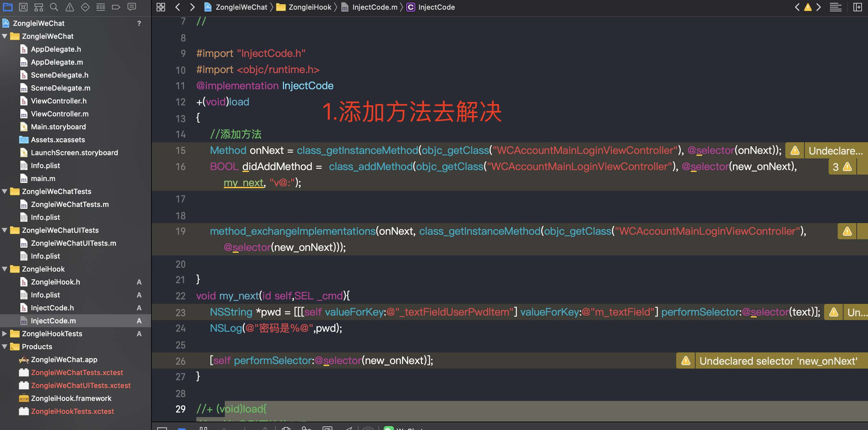Click the related items grid icon
The height and width of the screenshot is (430, 868).
(161, 7)
